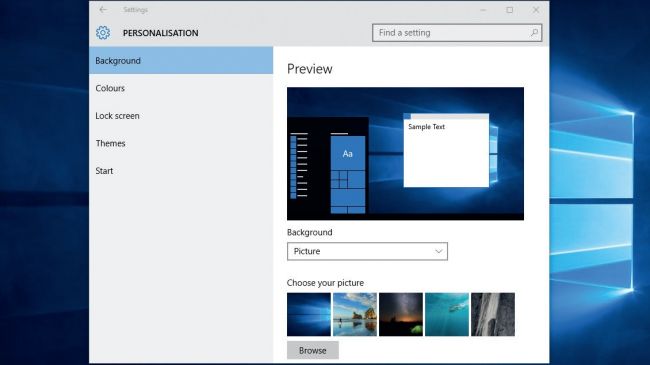
Task: Choose the underwater swimmer thumbnail
Action: [447, 314]
